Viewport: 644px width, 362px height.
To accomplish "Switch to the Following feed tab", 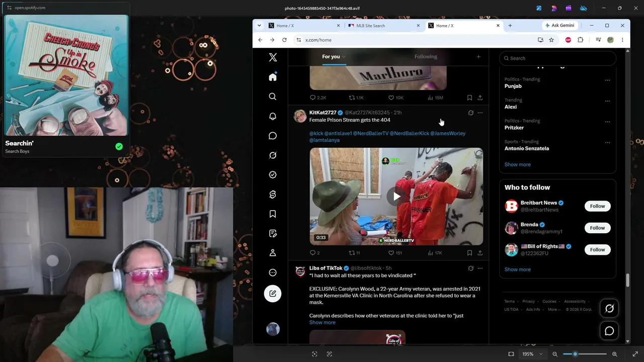I will (x=426, y=57).
